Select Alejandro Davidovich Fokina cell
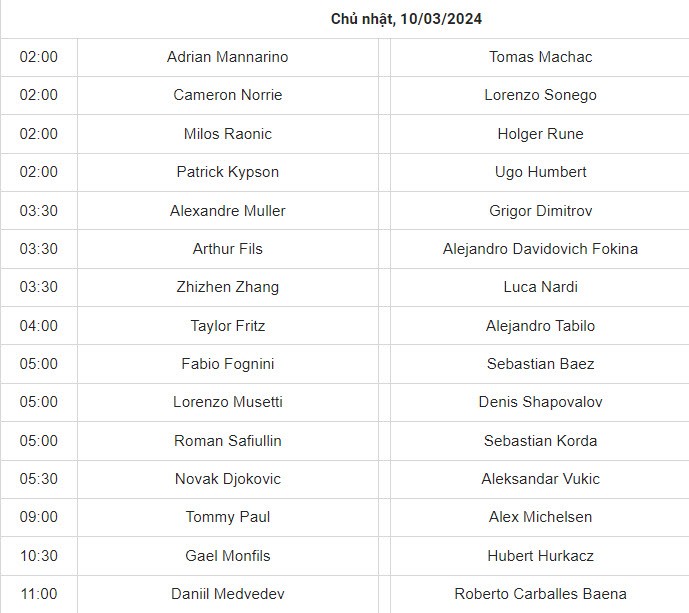 point(540,249)
